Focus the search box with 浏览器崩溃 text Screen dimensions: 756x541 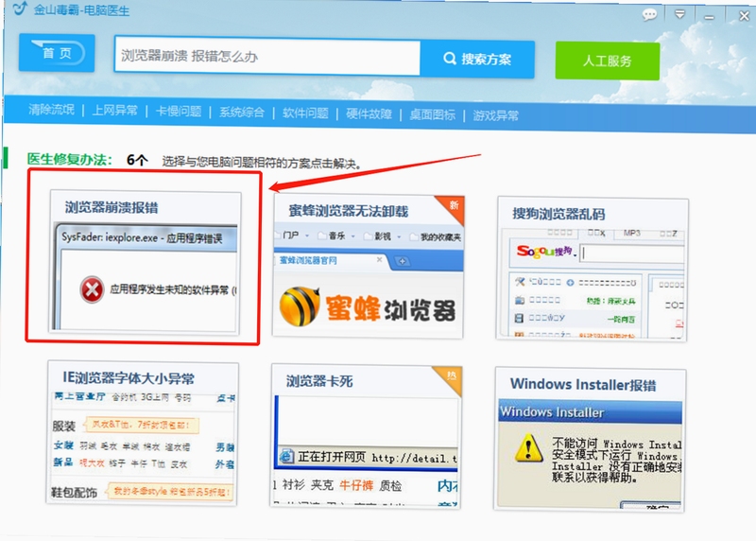click(267, 57)
